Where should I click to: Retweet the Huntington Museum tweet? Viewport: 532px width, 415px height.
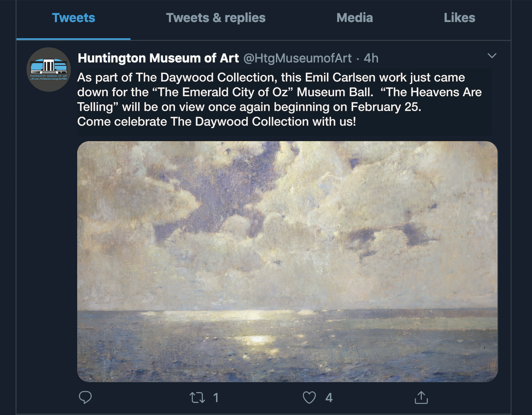[197, 397]
